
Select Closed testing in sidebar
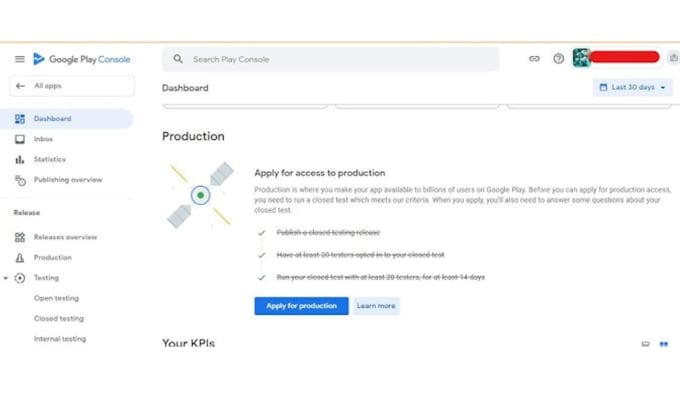pyautogui.click(x=59, y=318)
